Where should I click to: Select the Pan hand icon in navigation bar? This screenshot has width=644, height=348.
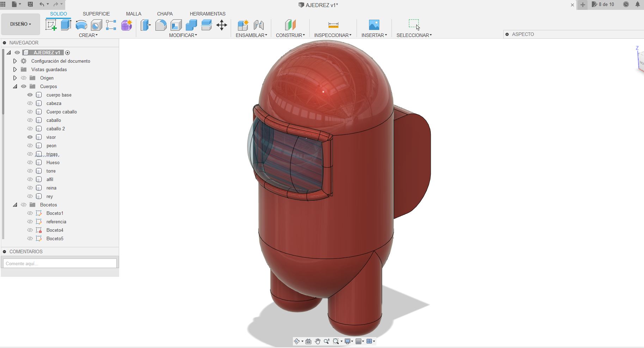coord(318,341)
